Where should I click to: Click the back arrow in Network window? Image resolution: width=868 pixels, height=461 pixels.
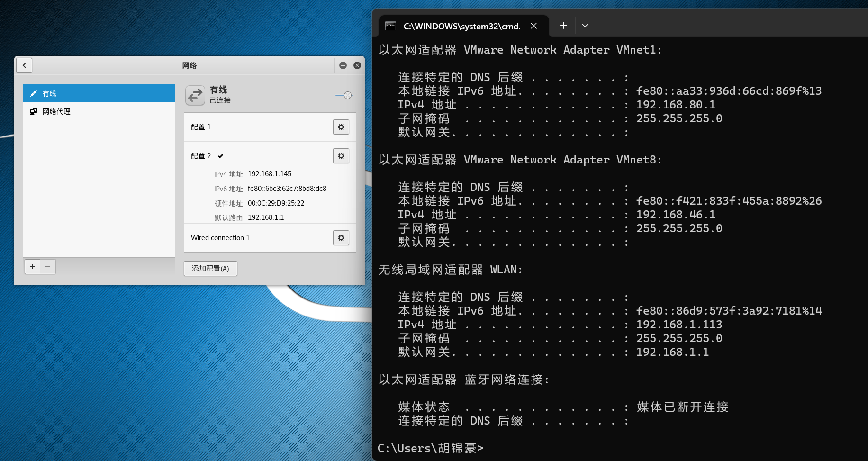click(x=24, y=65)
